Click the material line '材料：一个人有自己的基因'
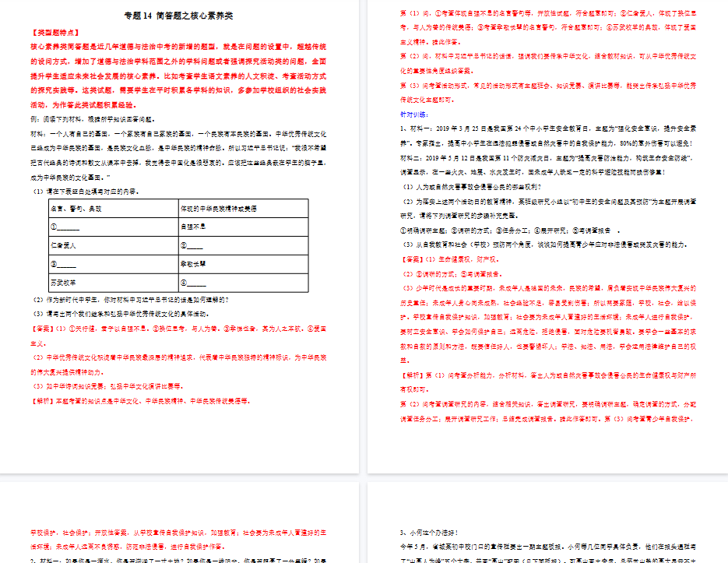Image resolution: width=728 pixels, height=563 pixels. click(178, 134)
